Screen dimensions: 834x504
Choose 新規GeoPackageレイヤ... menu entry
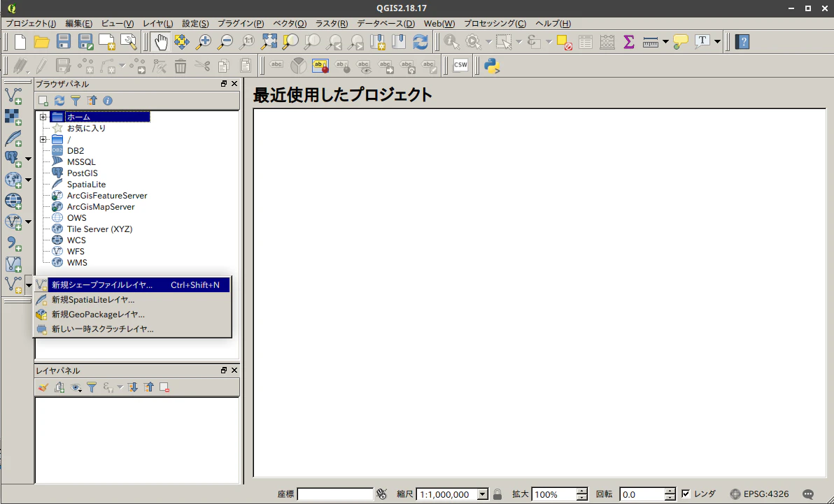click(x=133, y=314)
